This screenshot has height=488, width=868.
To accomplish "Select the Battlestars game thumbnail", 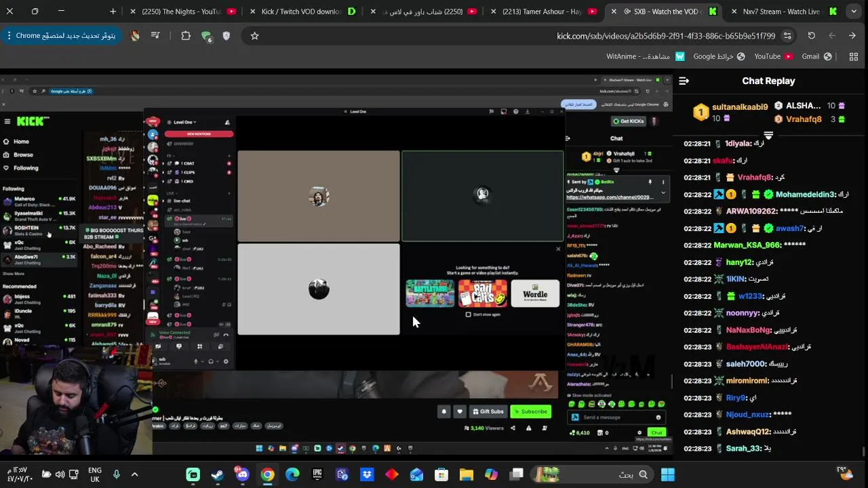I will tap(430, 294).
